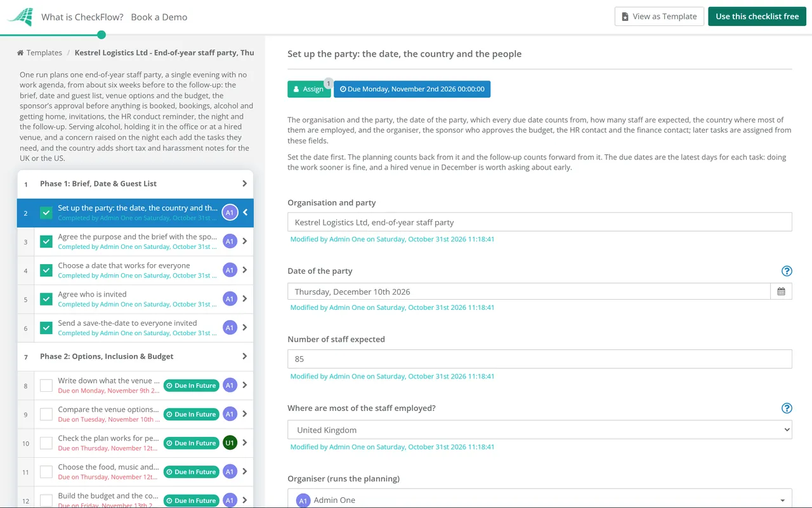
Task: Click the green Assign button
Action: 309,89
